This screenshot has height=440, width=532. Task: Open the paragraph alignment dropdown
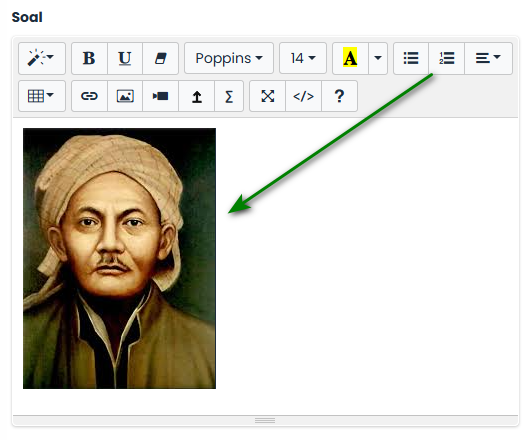[488, 58]
